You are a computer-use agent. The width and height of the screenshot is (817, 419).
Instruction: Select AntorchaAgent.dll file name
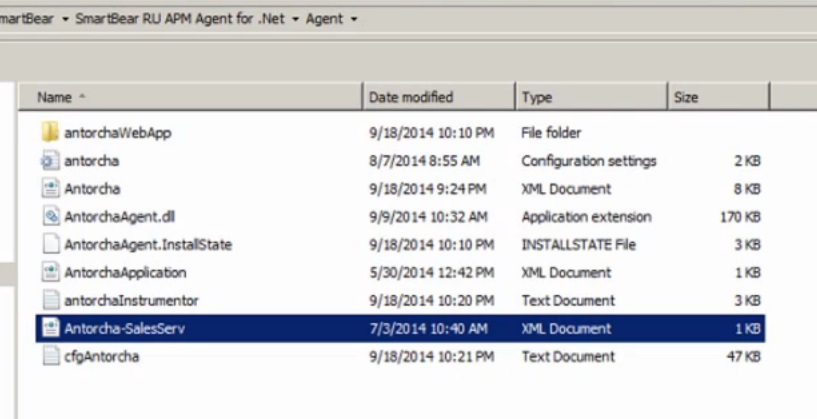(x=119, y=217)
